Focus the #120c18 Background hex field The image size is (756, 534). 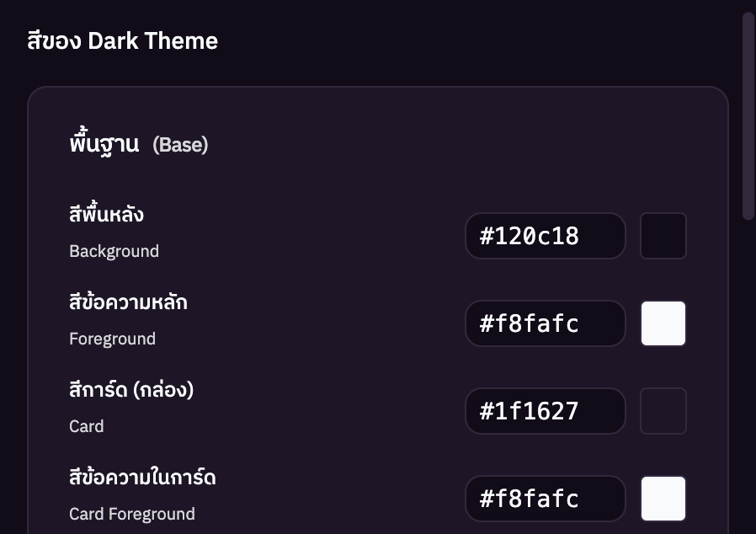[x=545, y=236]
